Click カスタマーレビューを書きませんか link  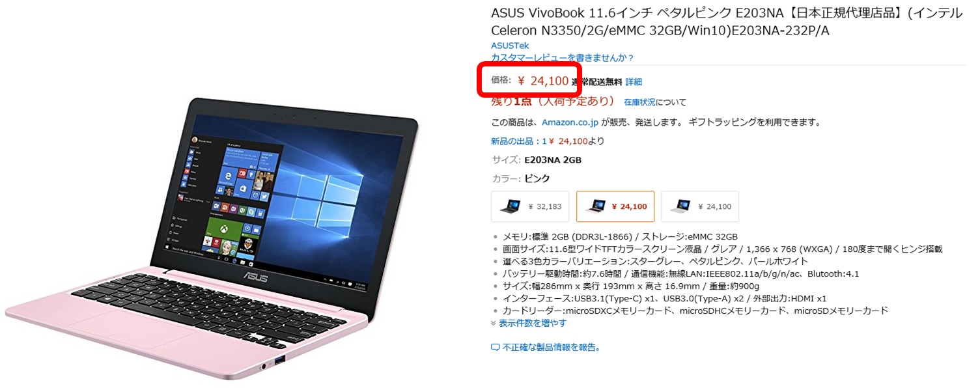pos(563,58)
